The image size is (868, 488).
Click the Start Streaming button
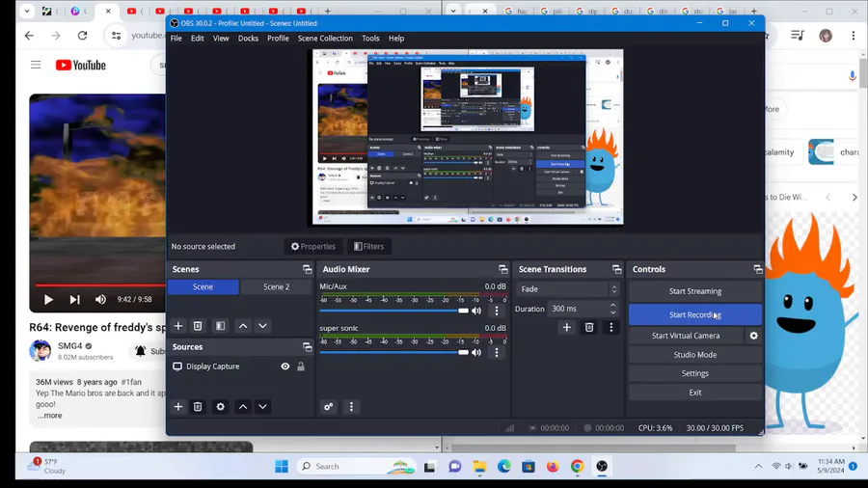[695, 291]
